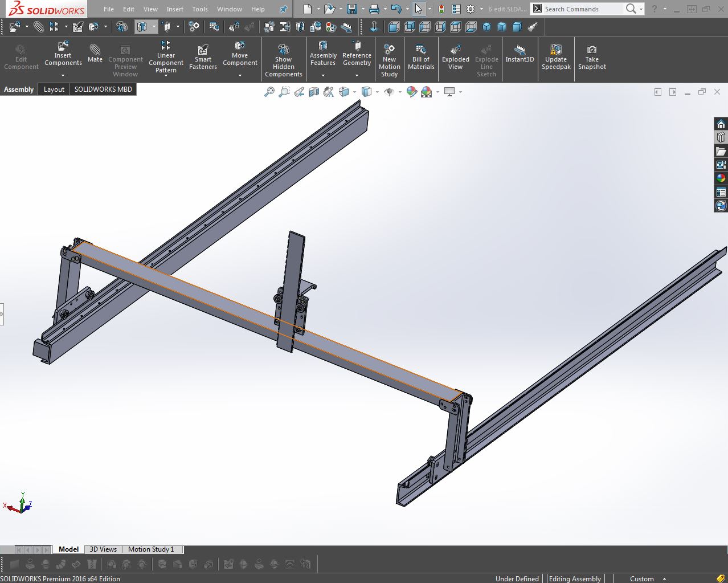The width and height of the screenshot is (728, 583).
Task: Open the SOLIDWORKS Resources home tab
Action: tap(721, 124)
